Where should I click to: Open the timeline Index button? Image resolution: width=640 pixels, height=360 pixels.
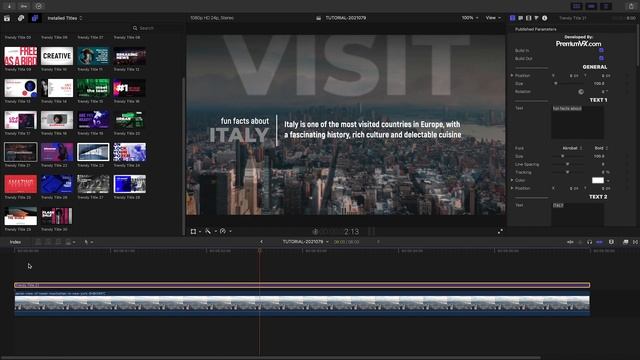(15, 242)
